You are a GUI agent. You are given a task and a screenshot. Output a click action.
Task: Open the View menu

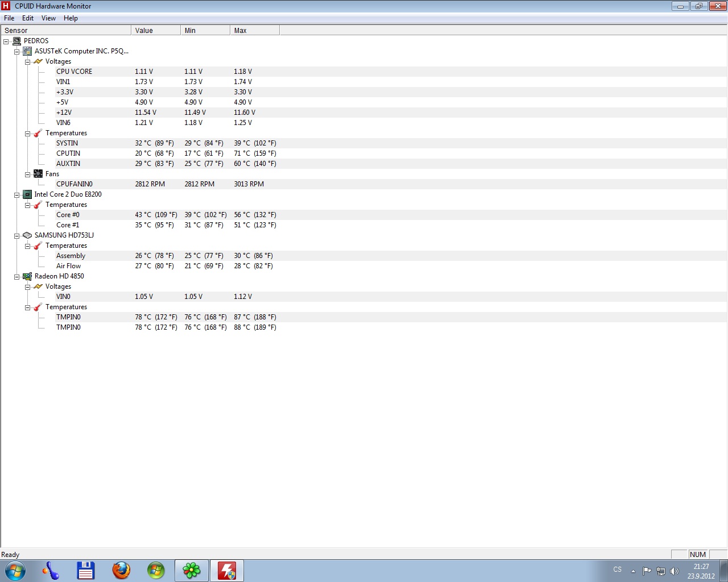tap(48, 18)
